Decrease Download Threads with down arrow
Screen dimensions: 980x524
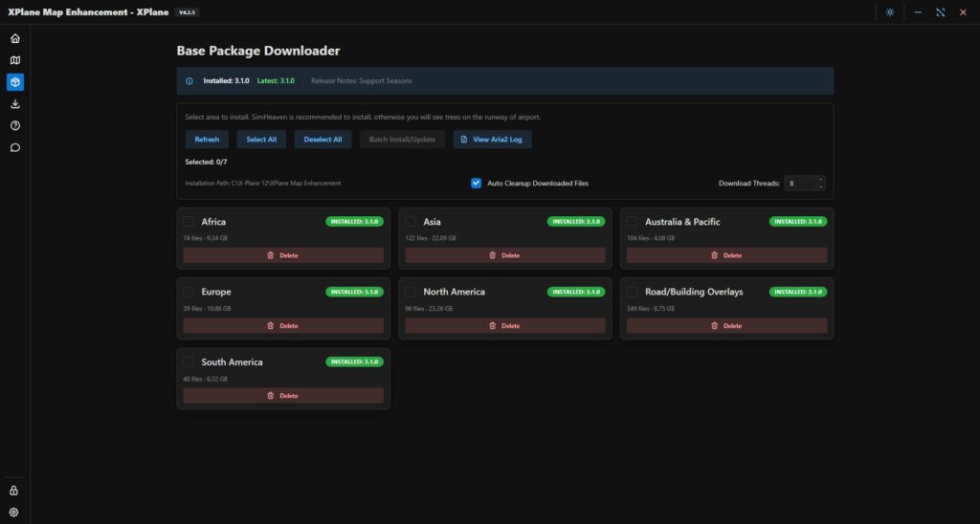pyautogui.click(x=820, y=186)
